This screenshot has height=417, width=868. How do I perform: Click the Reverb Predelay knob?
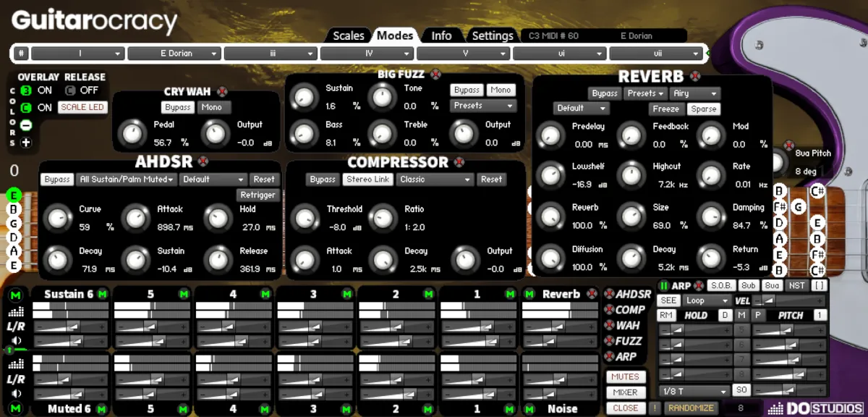pos(550,134)
